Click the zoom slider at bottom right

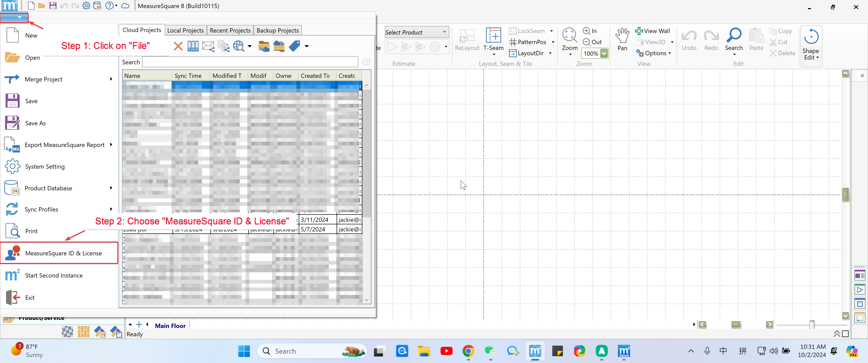tap(811, 325)
